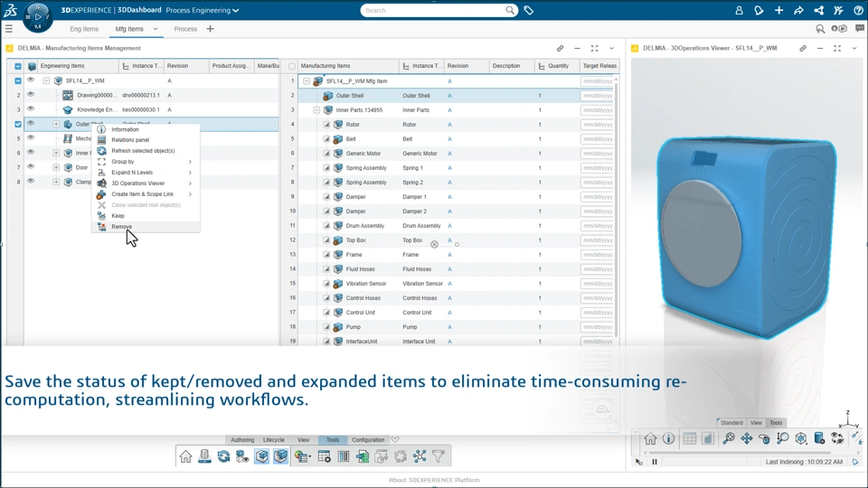Open About 3DEXPERIENCE Platform link
The width and height of the screenshot is (868, 488).
pos(434,480)
